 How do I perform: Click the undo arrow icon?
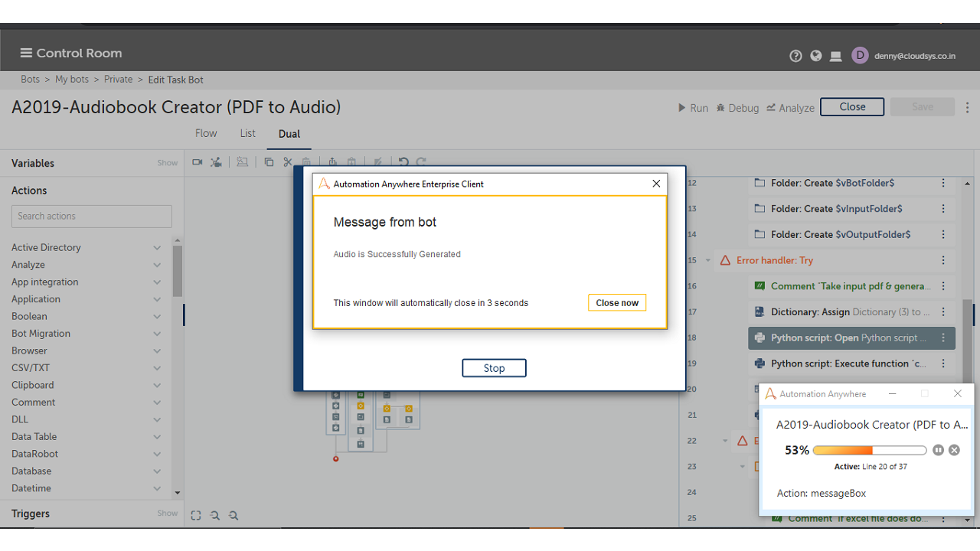click(x=403, y=162)
